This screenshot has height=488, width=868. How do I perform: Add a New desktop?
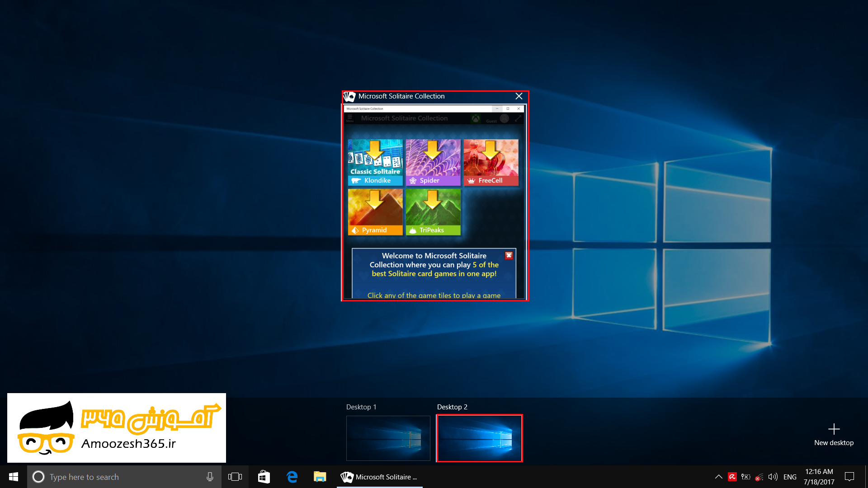(834, 435)
